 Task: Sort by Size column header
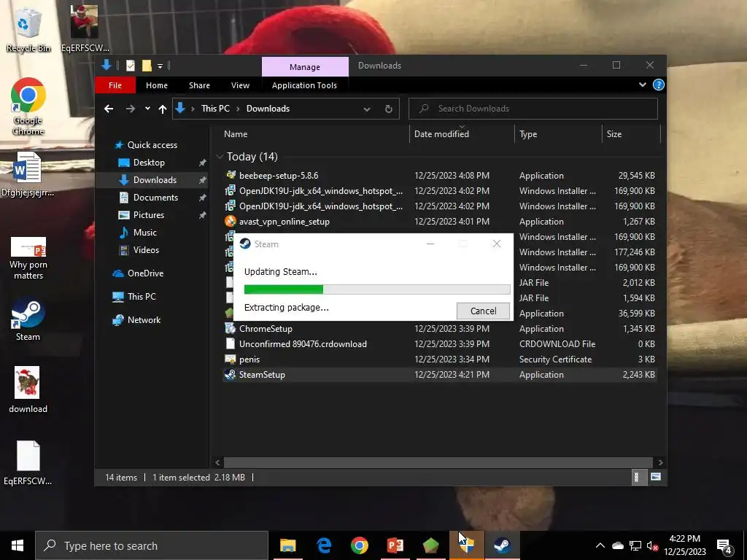631,134
